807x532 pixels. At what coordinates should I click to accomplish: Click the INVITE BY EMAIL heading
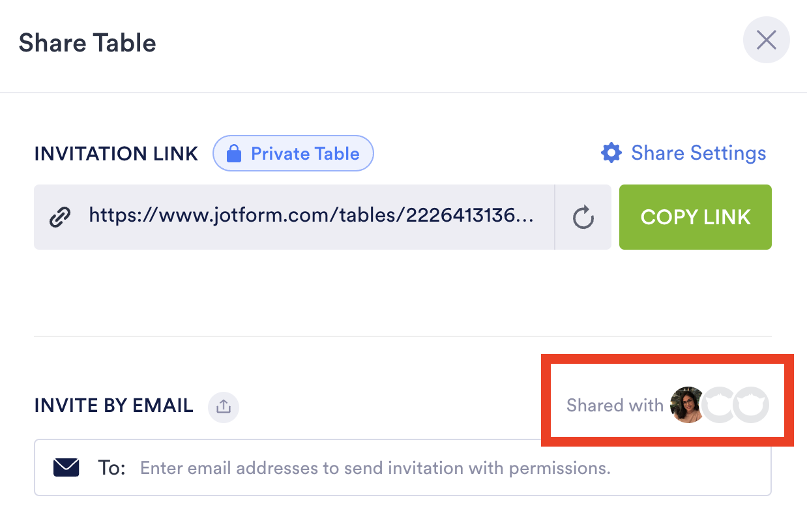pos(113,406)
